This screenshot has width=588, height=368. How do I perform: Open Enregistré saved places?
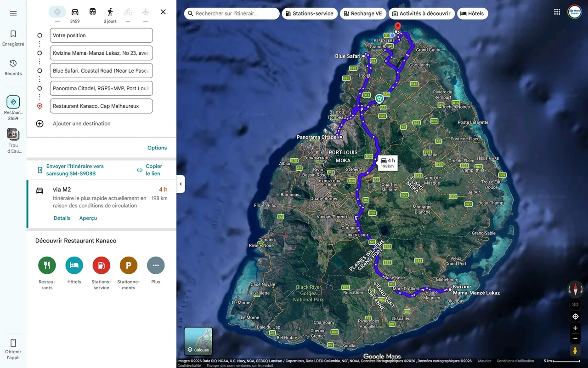coord(13,38)
